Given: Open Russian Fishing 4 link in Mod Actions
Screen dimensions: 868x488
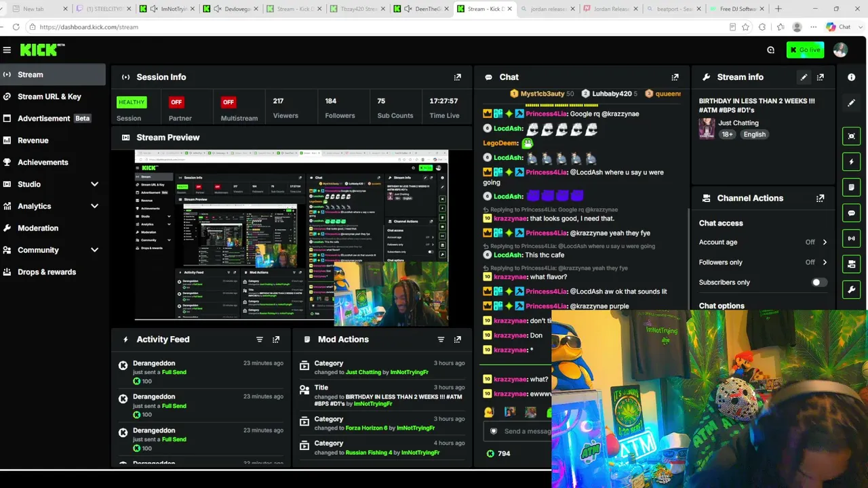Looking at the screenshot, I should [x=369, y=453].
